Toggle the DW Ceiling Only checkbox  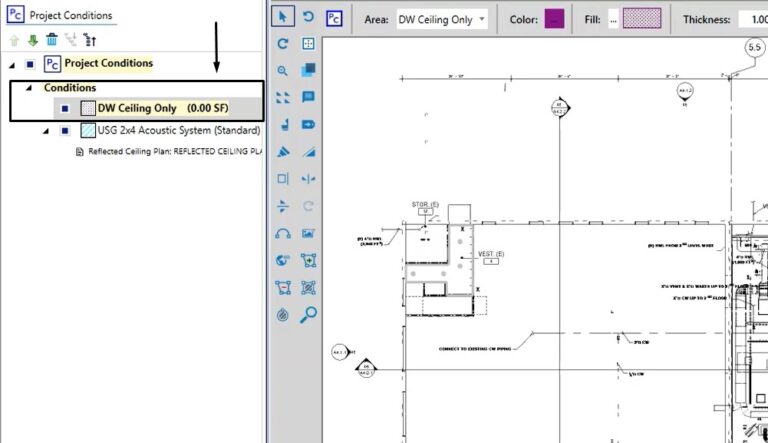pyautogui.click(x=65, y=108)
